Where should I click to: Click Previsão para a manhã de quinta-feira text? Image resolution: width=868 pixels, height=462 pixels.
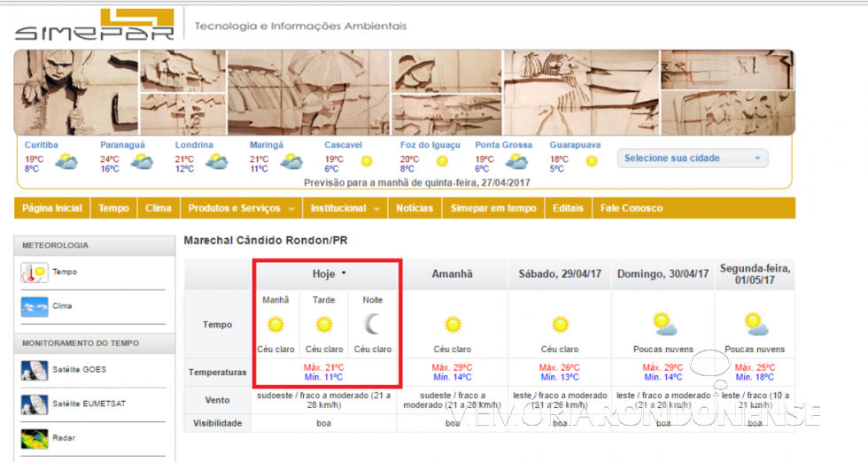417,182
